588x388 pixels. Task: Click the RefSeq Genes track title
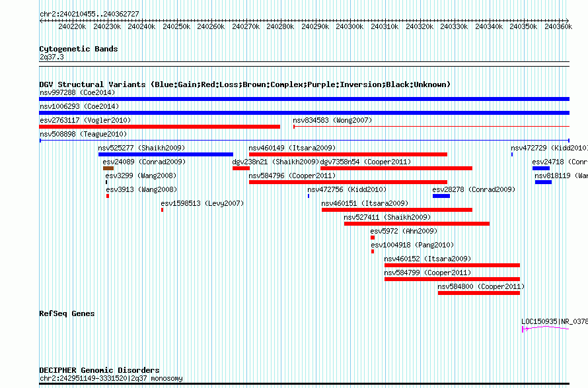click(67, 313)
